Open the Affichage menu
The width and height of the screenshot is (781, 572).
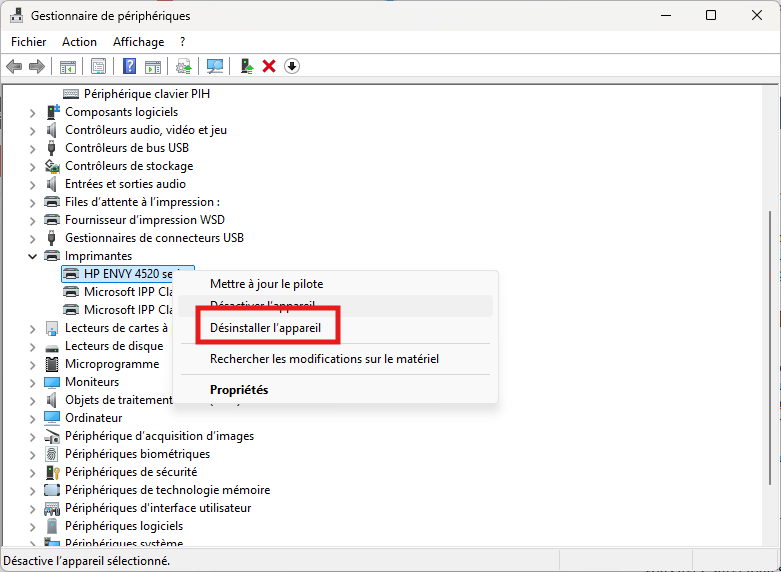(138, 42)
